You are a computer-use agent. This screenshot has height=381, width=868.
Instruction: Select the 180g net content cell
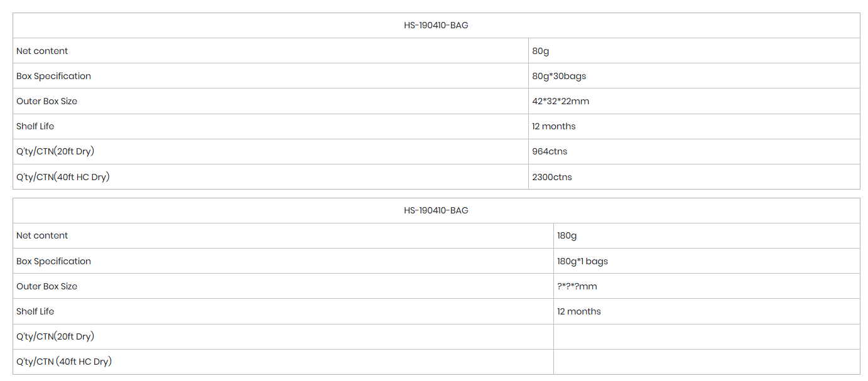(x=567, y=235)
